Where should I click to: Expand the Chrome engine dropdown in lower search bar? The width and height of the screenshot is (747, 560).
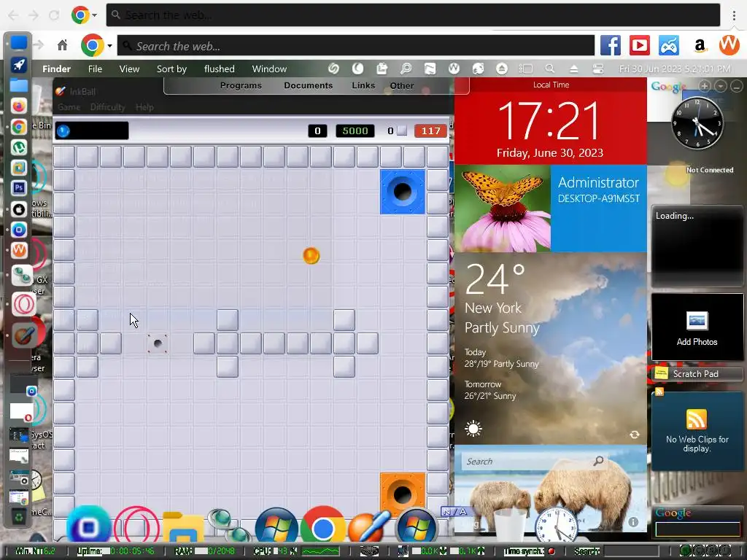click(x=109, y=46)
